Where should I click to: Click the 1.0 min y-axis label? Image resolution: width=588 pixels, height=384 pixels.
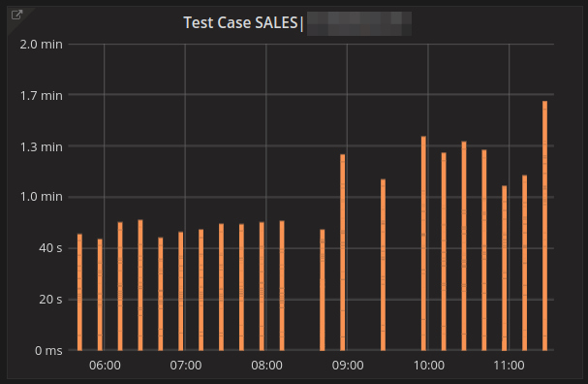(42, 197)
